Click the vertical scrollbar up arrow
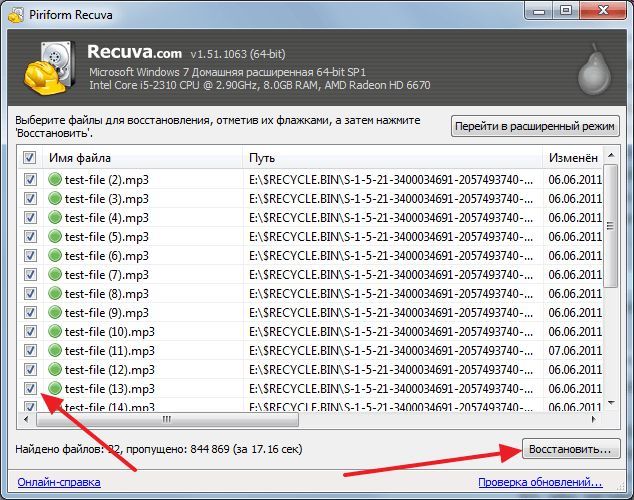 pyautogui.click(x=611, y=155)
